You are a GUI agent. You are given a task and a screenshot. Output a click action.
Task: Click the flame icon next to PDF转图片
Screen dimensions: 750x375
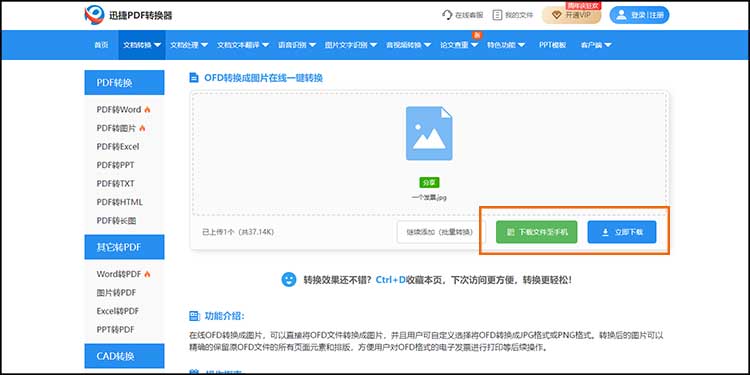pyautogui.click(x=142, y=128)
